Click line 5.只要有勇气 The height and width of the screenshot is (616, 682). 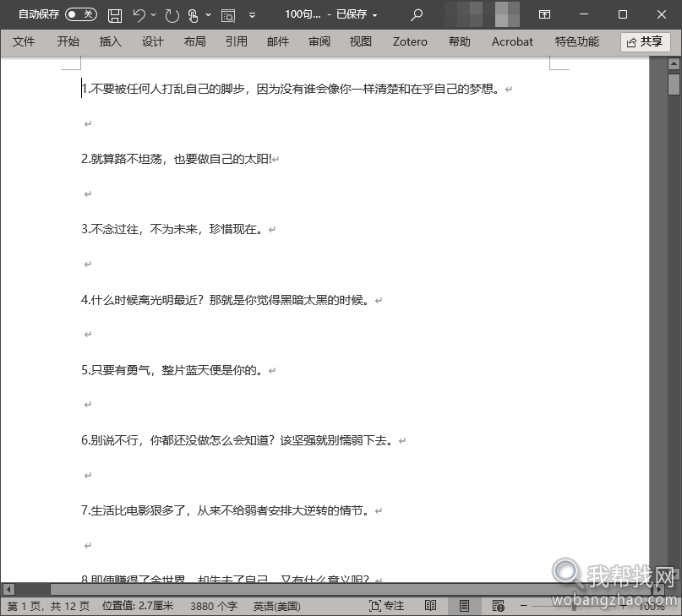pyautogui.click(x=172, y=370)
